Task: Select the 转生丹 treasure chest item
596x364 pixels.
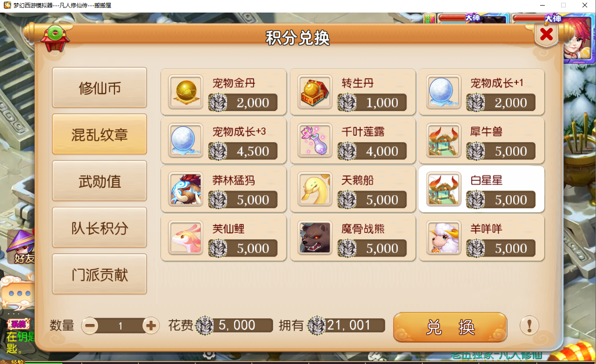Action: [x=353, y=92]
